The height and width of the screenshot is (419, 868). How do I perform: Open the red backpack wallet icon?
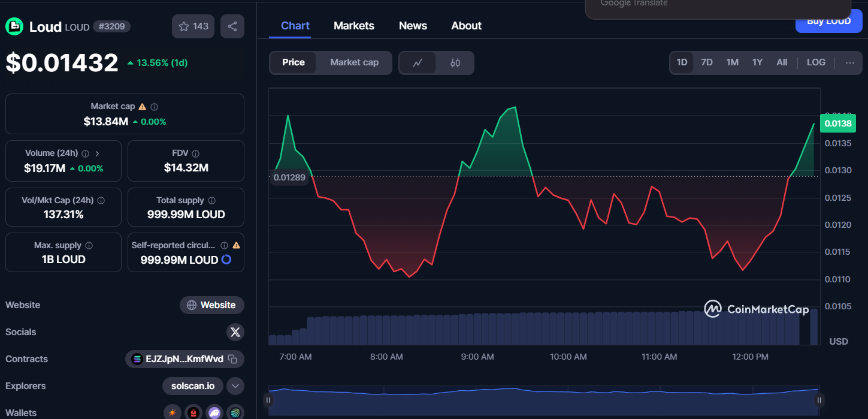point(193,412)
